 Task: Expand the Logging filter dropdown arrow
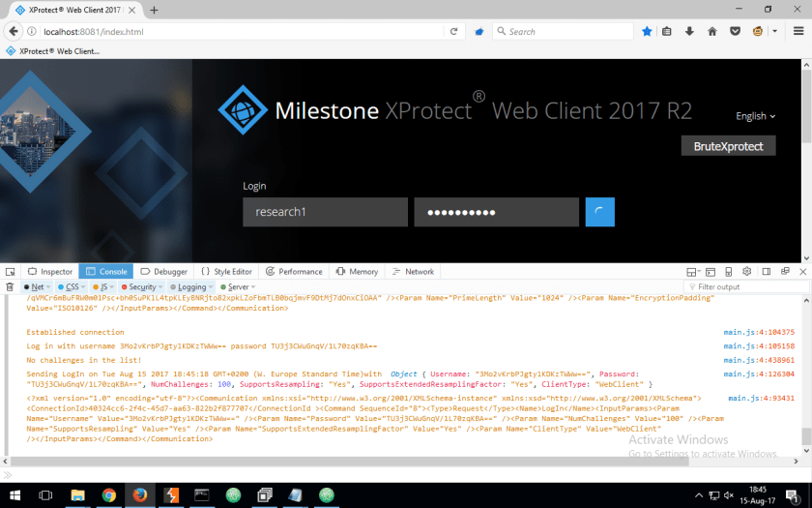(212, 287)
